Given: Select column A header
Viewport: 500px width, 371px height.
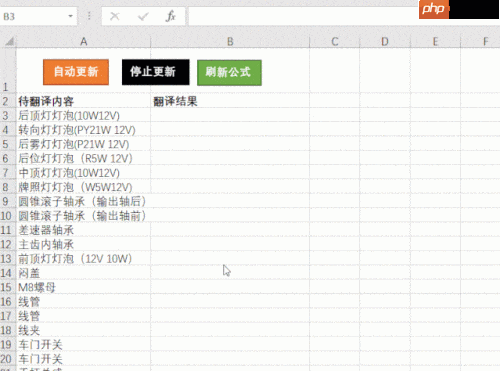Looking at the screenshot, I should [x=83, y=42].
